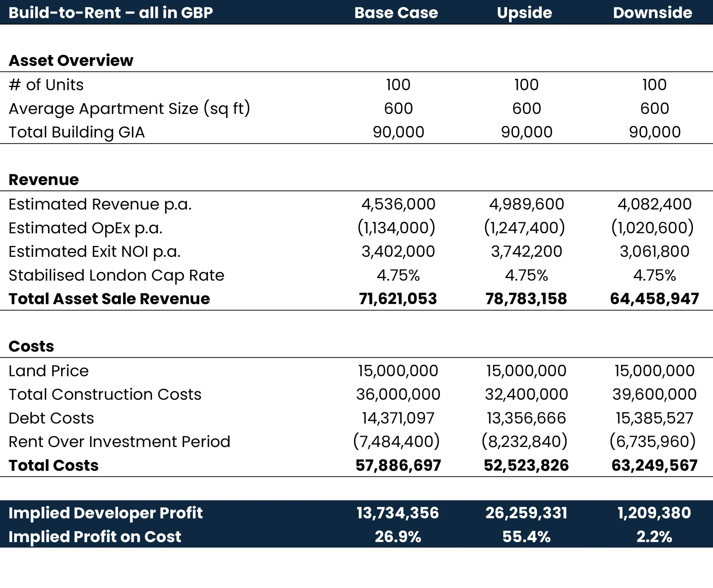Click the Stabilised London Cap Rate label
Image resolution: width=713 pixels, height=588 pixels.
(116, 275)
